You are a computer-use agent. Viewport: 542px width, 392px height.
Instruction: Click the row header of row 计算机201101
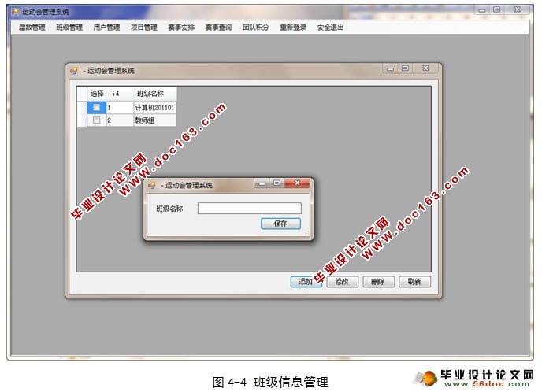82,107
